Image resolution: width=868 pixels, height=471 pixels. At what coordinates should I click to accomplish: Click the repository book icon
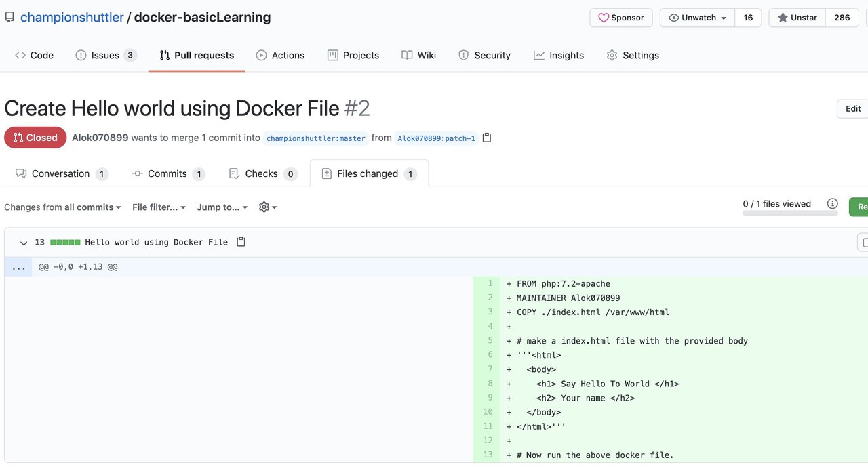pos(9,18)
